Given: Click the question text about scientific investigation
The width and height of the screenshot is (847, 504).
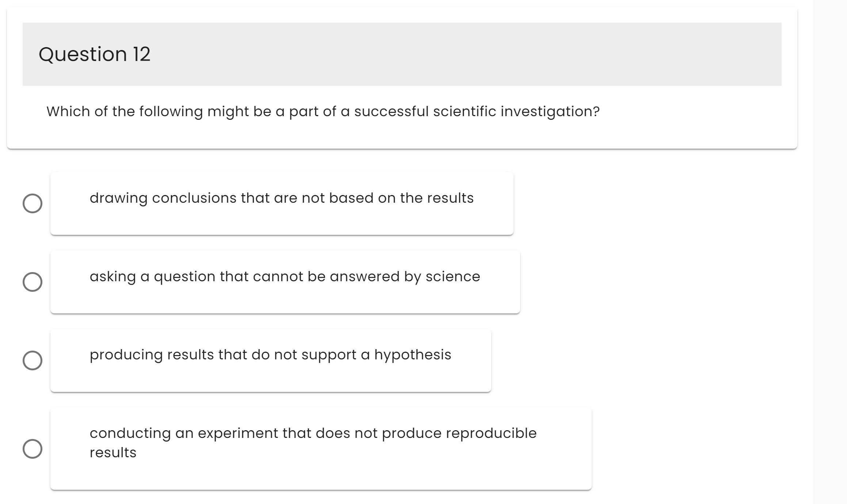Looking at the screenshot, I should 323,111.
